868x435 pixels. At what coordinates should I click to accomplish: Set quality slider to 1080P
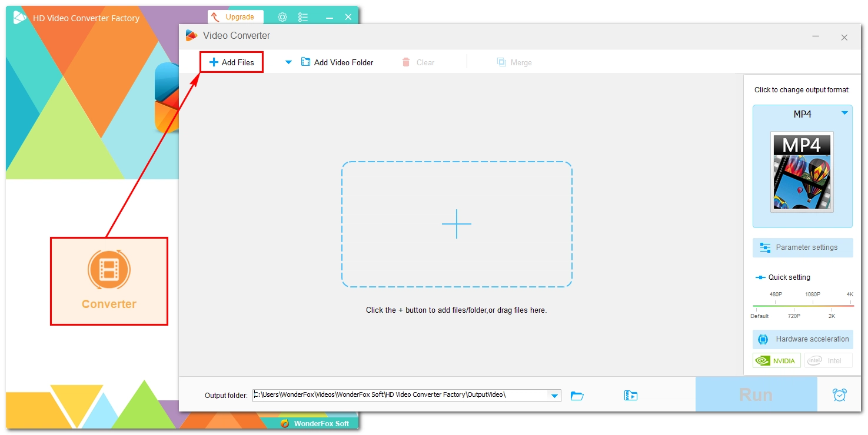pos(813,306)
